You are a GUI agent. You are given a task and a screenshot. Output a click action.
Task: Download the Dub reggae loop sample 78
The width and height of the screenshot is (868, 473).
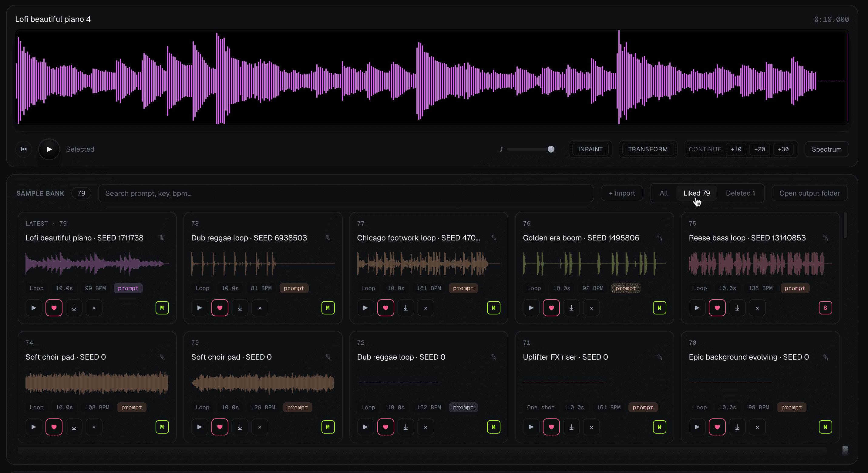[x=240, y=308]
